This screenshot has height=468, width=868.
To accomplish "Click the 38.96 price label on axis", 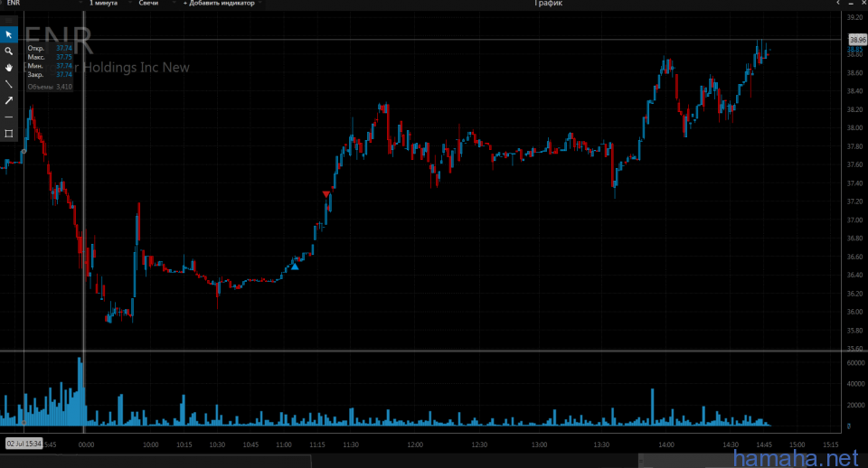I will (857, 40).
